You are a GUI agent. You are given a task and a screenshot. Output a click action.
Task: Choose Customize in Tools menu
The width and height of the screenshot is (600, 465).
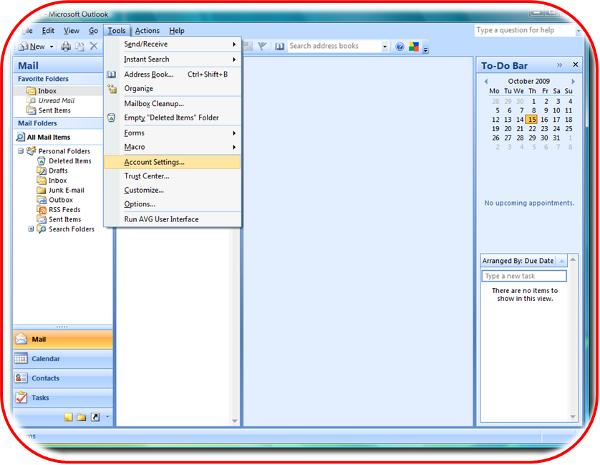tap(173, 190)
